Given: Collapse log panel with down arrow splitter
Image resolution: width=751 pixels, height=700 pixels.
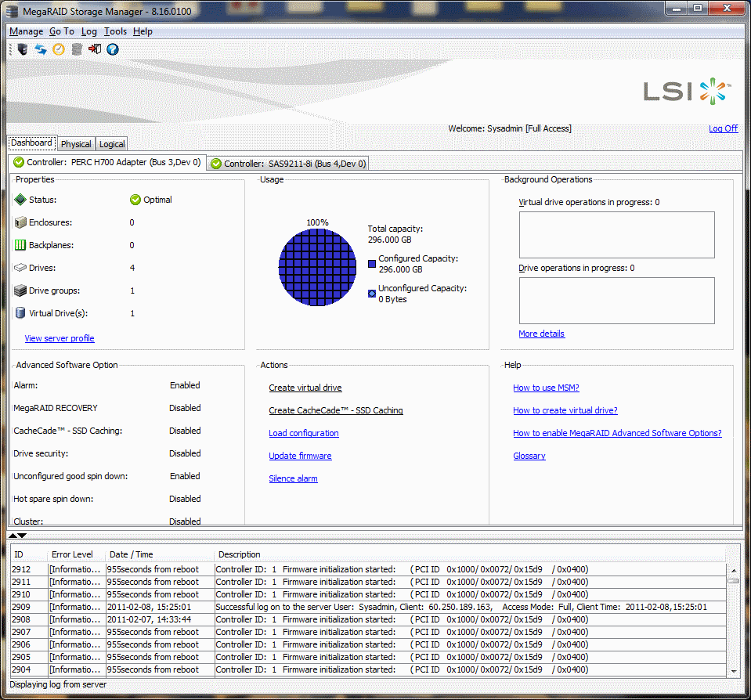Looking at the screenshot, I should (23, 536).
